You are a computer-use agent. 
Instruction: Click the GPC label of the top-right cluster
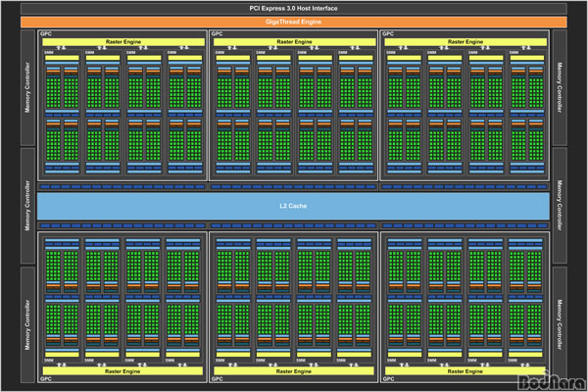pyautogui.click(x=388, y=33)
